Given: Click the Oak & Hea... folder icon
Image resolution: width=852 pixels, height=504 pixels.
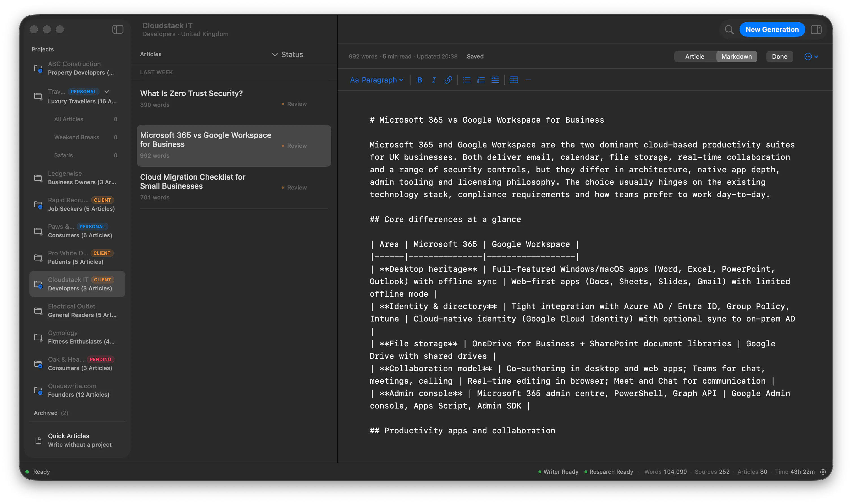Looking at the screenshot, I should tap(38, 364).
